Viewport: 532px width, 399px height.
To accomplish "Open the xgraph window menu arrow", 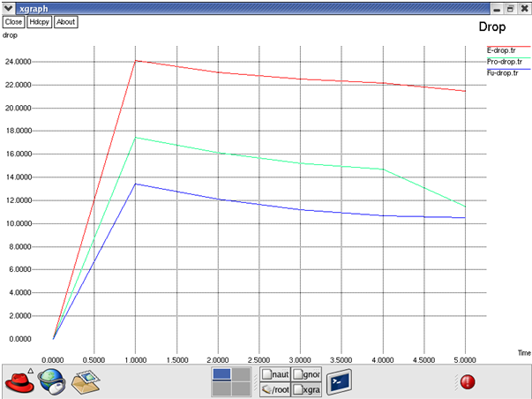I will [x=8, y=8].
